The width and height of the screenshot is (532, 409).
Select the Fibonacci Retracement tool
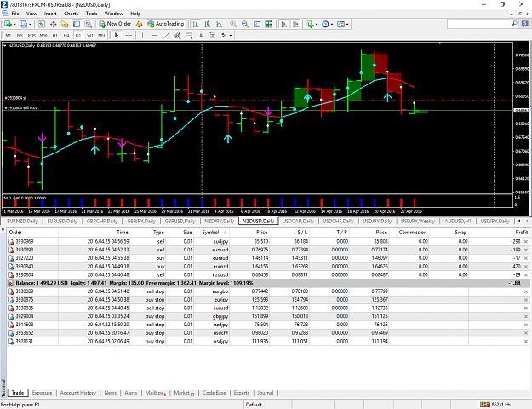189,35
